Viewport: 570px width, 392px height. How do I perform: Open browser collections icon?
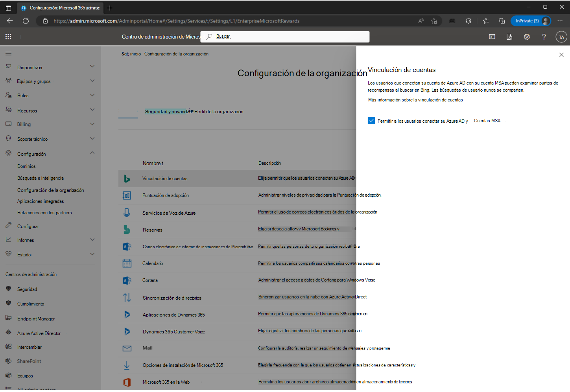pos(502,21)
